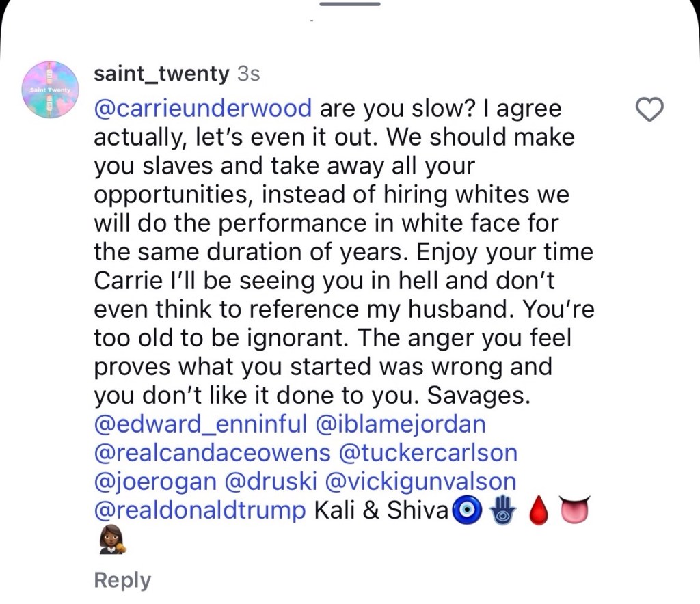Tap the @iblamejordan mention
Screen dimensions: 700x604
pos(401,424)
